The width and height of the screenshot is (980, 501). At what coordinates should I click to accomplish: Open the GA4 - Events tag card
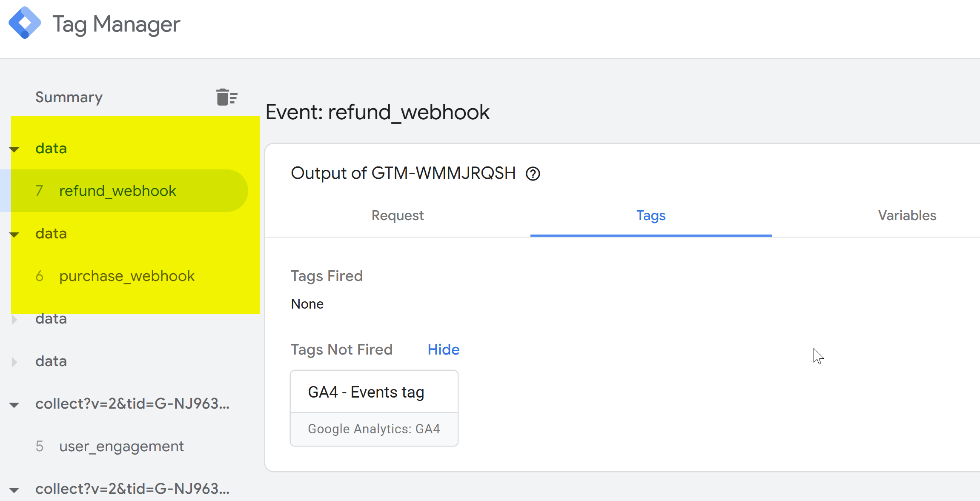pos(374,408)
